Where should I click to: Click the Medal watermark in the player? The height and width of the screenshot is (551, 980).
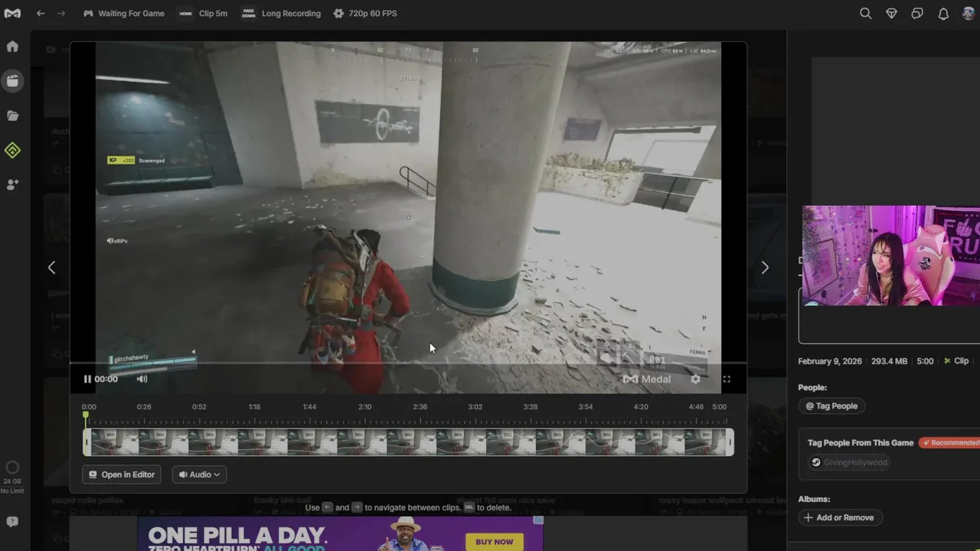(x=647, y=379)
